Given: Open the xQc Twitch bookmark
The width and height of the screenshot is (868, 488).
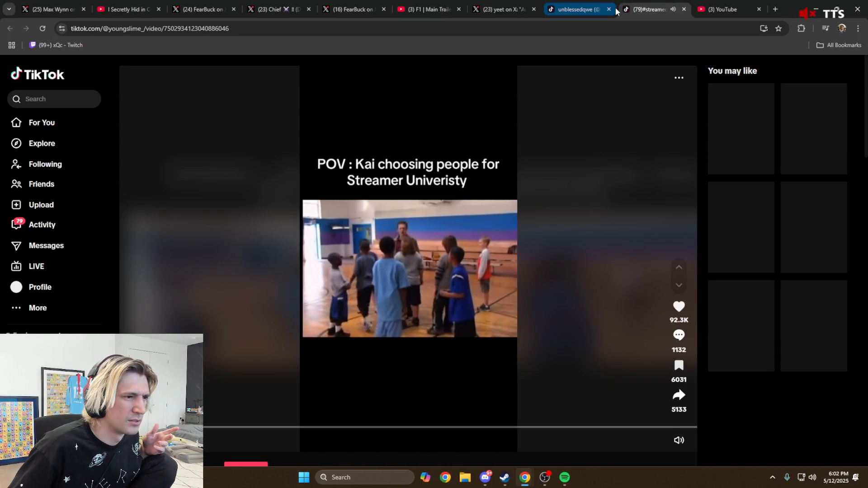Looking at the screenshot, I should (56, 45).
